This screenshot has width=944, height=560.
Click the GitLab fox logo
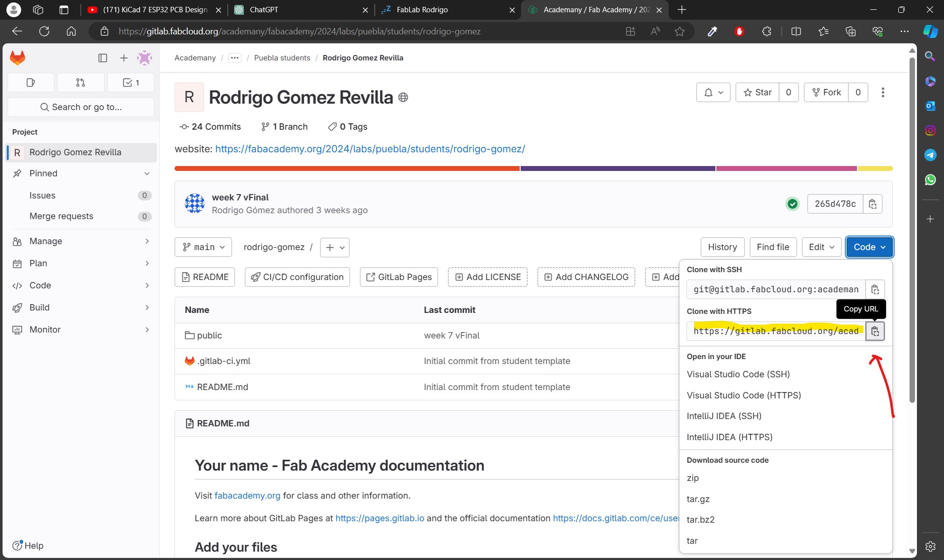point(18,58)
